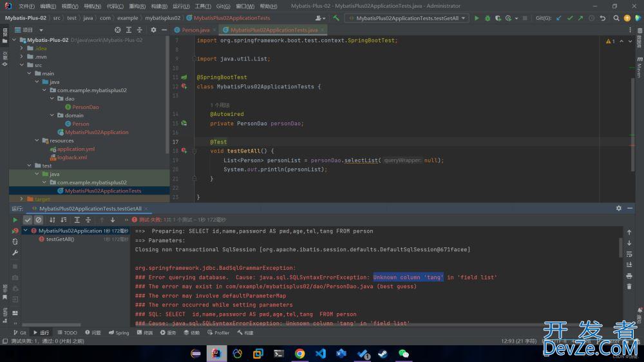Run the testGetAll configuration with green play button
This screenshot has height=362, width=644.
pyautogui.click(x=477, y=18)
